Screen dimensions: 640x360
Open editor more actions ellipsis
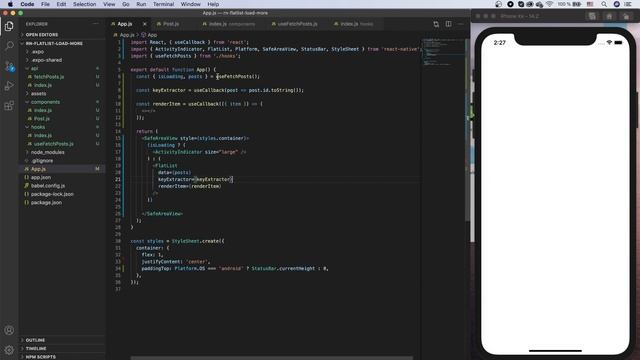coord(461,24)
